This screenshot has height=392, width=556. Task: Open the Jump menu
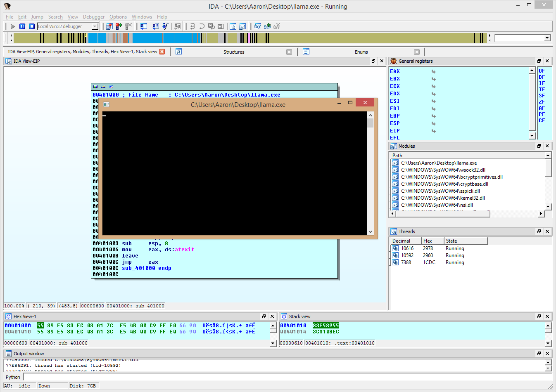(37, 17)
